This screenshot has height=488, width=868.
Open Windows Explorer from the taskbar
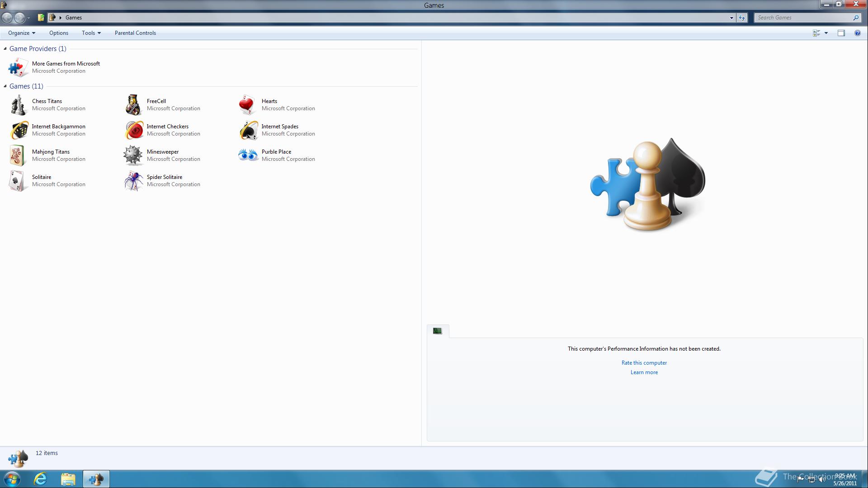[x=68, y=479]
